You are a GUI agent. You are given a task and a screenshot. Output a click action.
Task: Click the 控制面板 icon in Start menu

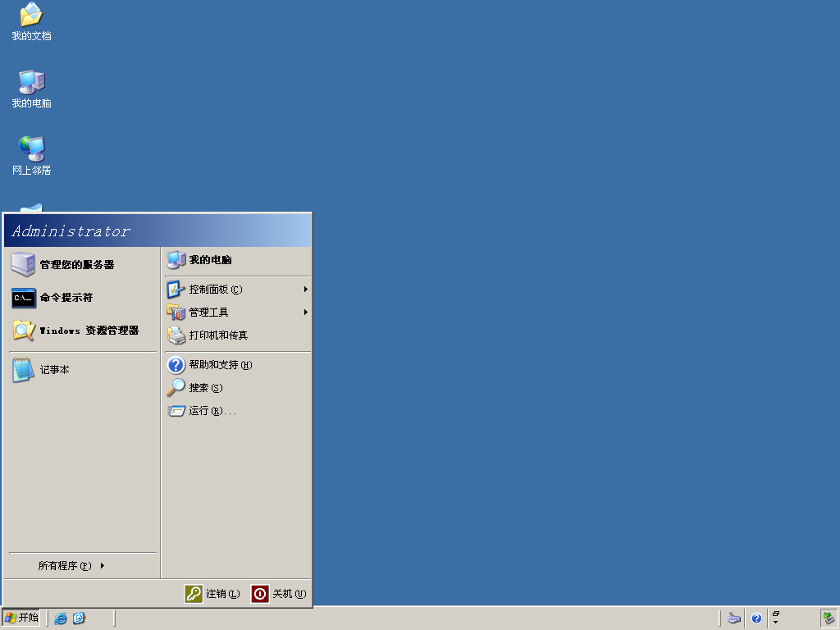pos(176,290)
